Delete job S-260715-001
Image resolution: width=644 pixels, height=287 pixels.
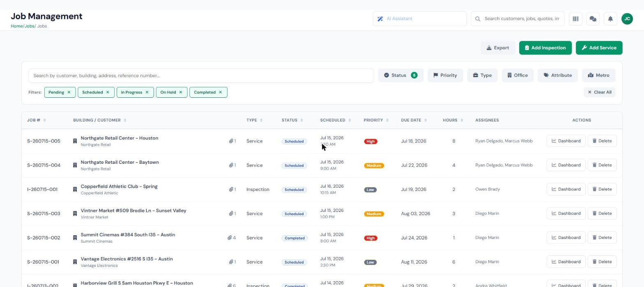pyautogui.click(x=602, y=262)
